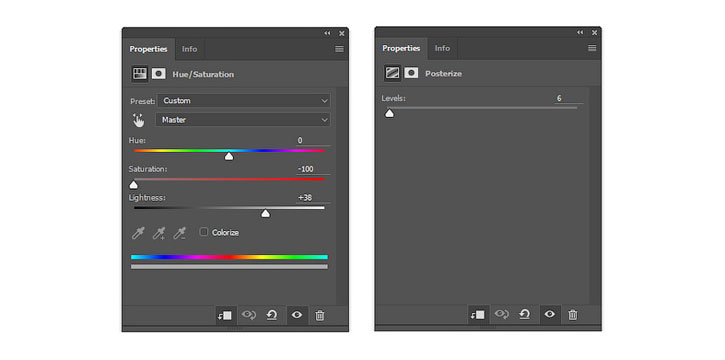This screenshot has height=360, width=725.
Task: Click the Levels label text
Action: [393, 98]
